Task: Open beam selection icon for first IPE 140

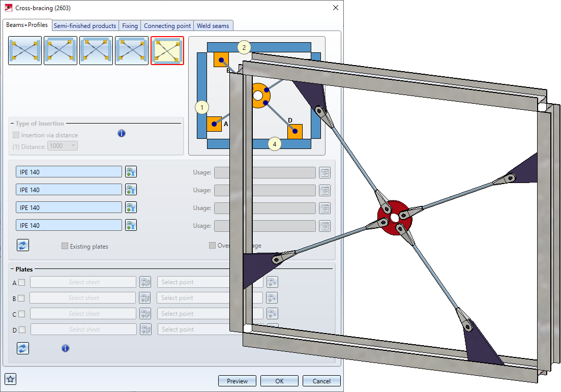Action: [x=131, y=172]
